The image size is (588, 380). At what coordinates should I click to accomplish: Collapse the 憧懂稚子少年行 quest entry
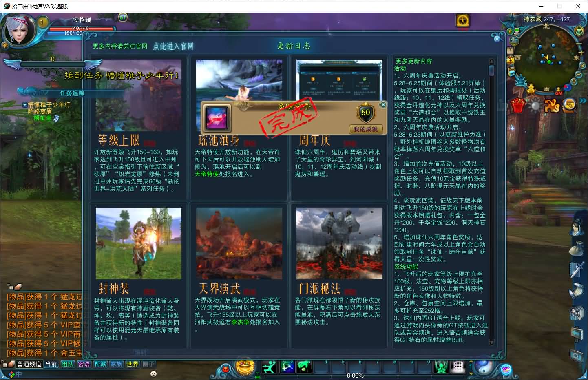click(25, 105)
